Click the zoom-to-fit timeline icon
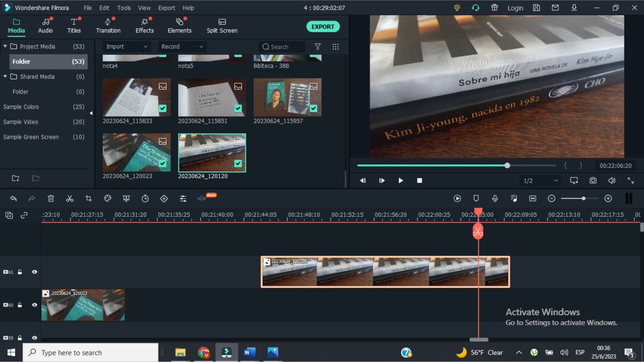644x362 pixels. (532, 198)
